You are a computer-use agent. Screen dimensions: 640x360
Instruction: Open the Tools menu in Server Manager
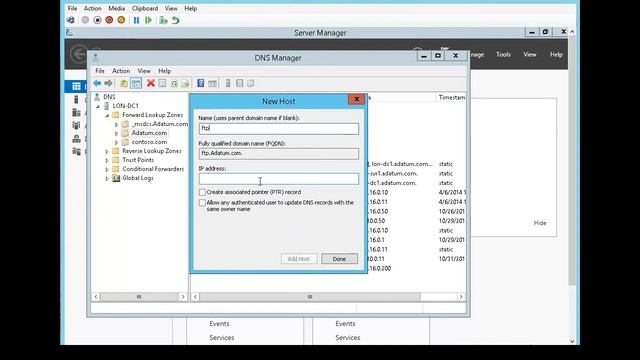click(503, 54)
